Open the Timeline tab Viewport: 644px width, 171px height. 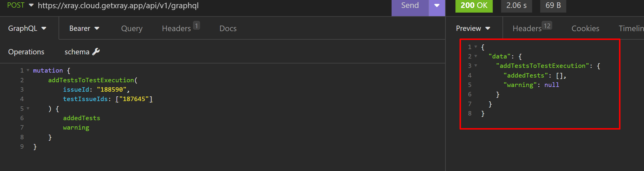coord(631,28)
